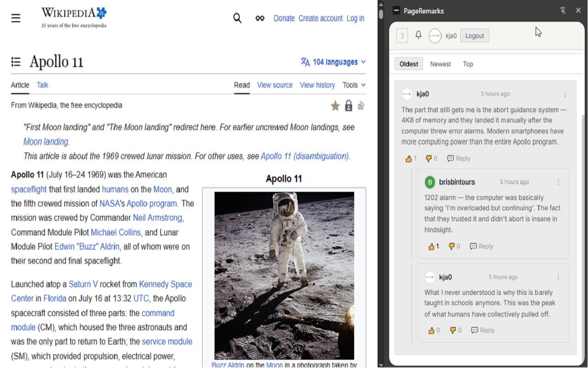Open the service module link

point(167,342)
